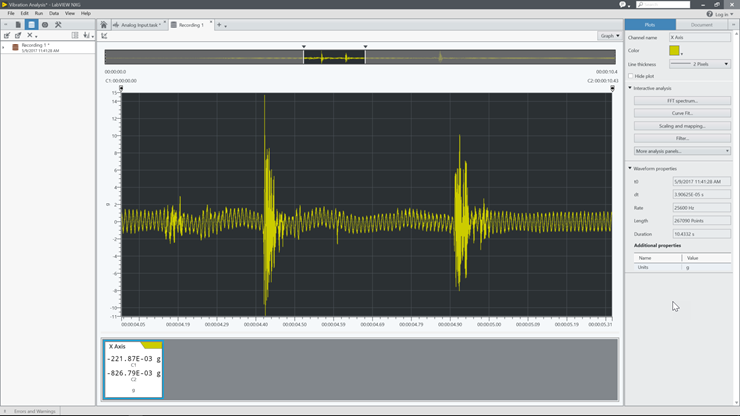Click the help question mark icon
The height and width of the screenshot is (416, 740).
point(710,14)
